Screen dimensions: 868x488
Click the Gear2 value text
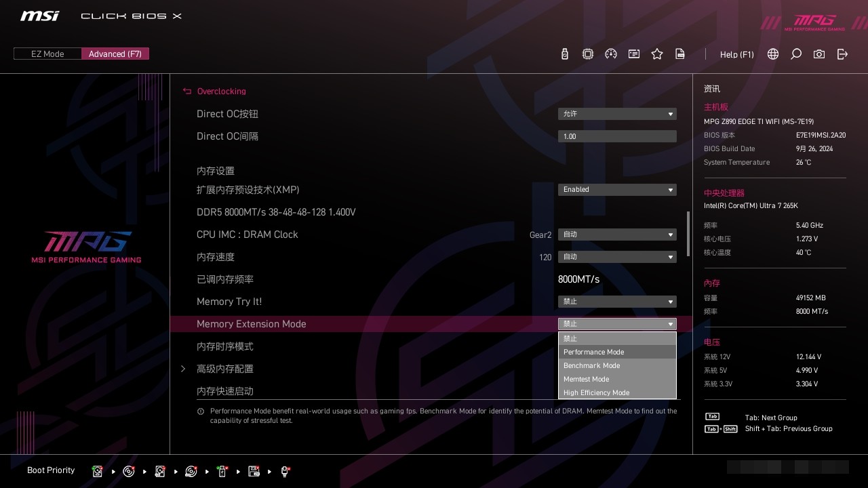click(x=540, y=235)
